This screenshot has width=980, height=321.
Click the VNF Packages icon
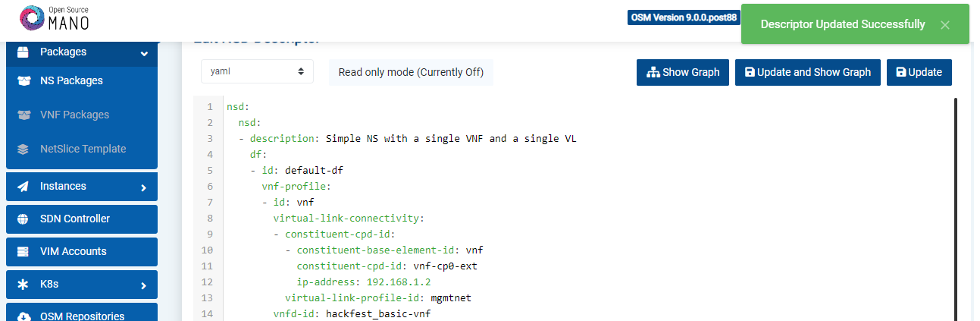(23, 115)
